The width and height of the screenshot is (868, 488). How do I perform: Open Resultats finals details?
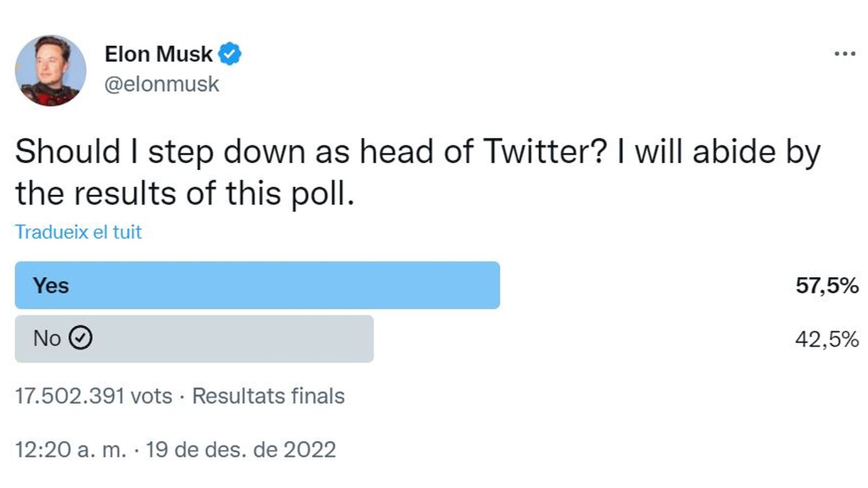pyautogui.click(x=267, y=396)
